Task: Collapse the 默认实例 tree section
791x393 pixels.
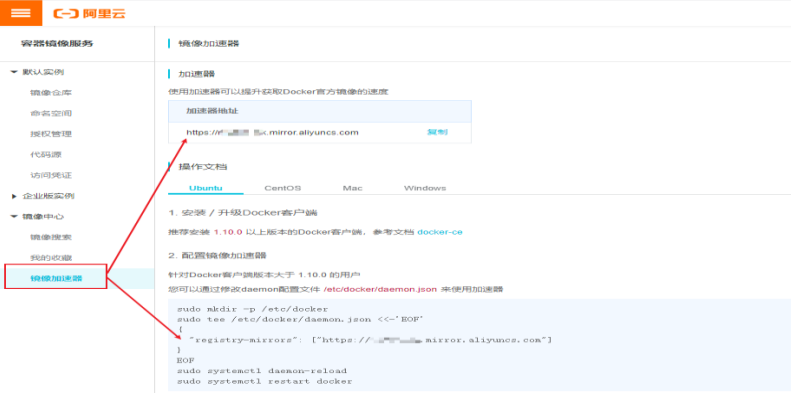Action: tap(14, 72)
